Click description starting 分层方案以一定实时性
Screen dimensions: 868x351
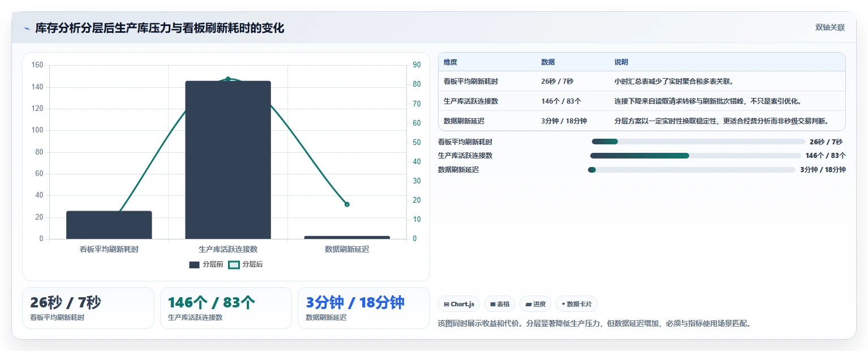pos(722,121)
